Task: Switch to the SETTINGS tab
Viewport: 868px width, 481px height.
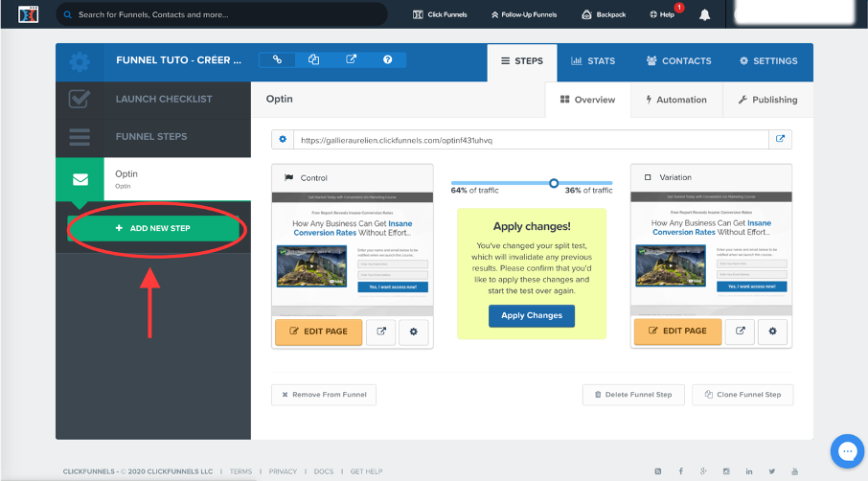Action: 768,61
